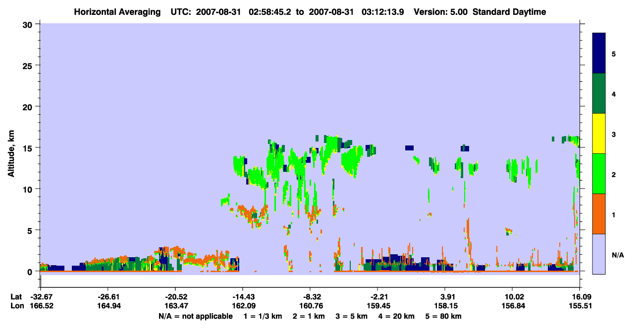644x330 pixels.
Task: Click legend entry '5 = 80 km'
Action: (443, 316)
